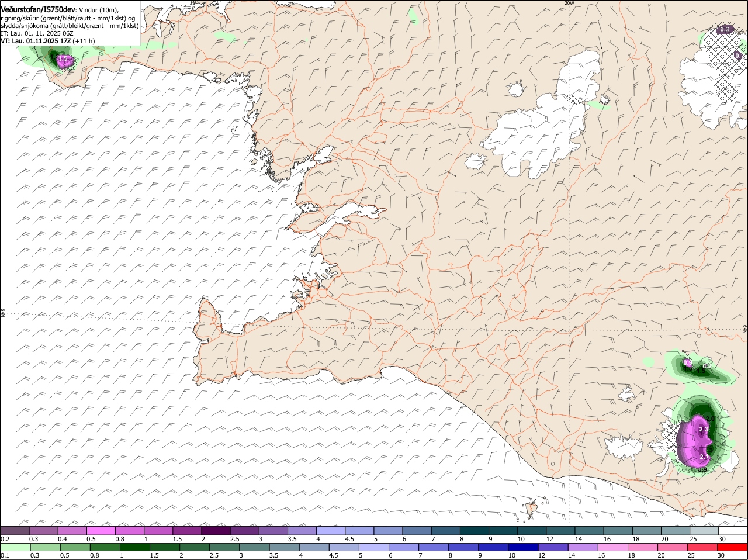Click the 0.9 label below purple precipitation cell
748x560 pixels.
pyautogui.click(x=702, y=470)
